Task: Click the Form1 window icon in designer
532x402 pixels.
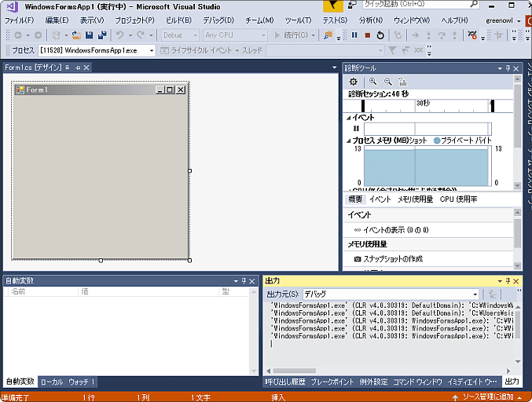Action: pos(20,90)
